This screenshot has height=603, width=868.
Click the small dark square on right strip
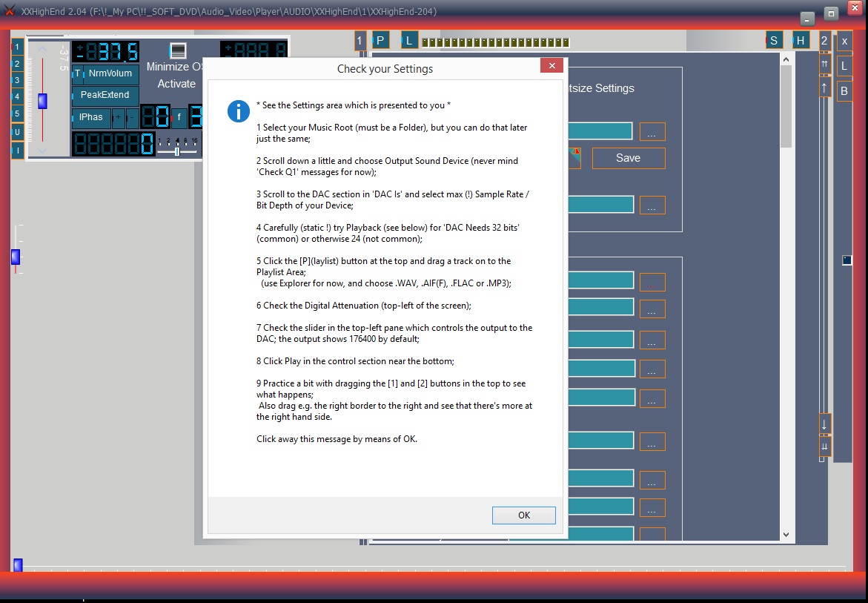(x=847, y=260)
